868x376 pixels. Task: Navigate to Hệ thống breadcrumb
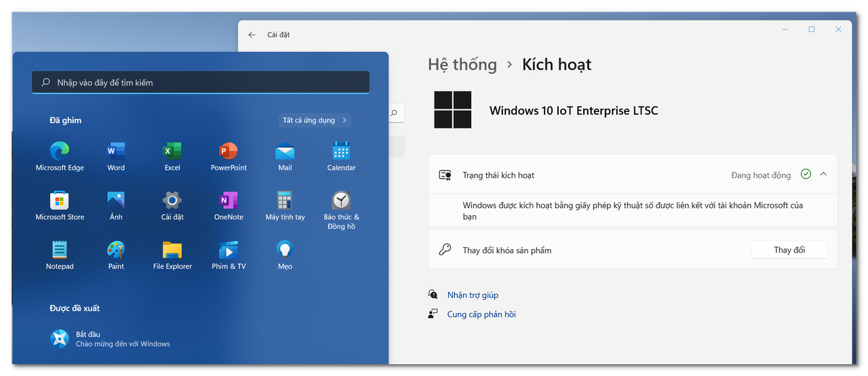click(462, 64)
